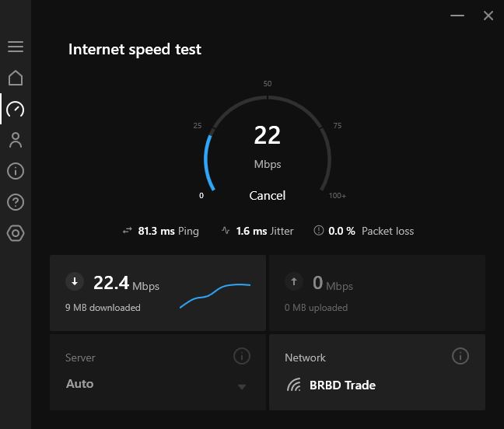This screenshot has width=504, height=429.
Task: Open the help question mark icon
Action: [x=16, y=202]
